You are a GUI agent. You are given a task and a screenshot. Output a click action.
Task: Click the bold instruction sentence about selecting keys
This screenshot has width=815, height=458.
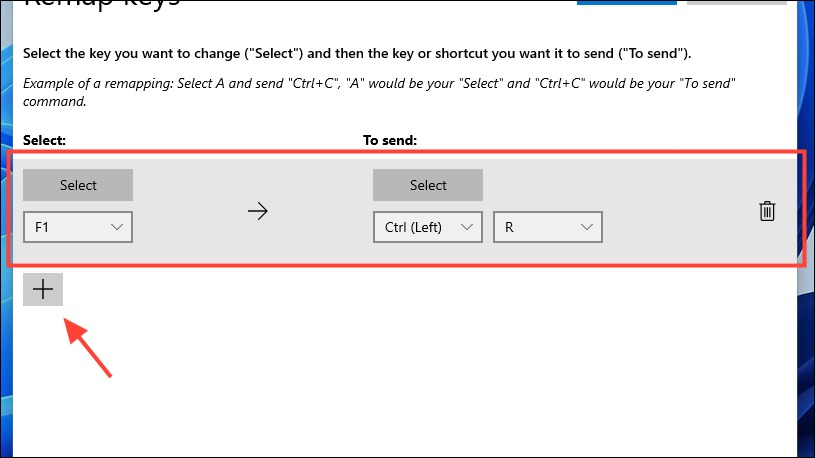point(357,54)
